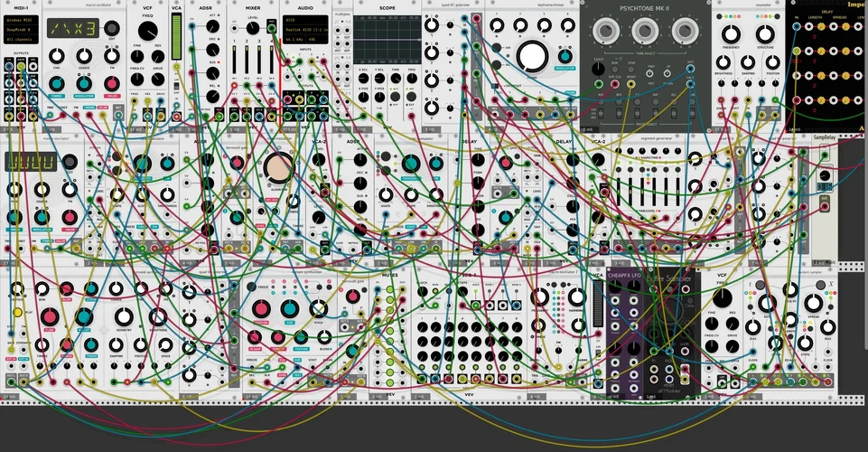The image size is (868, 452).
Task: Click the REL knob on the top-rack ADSR
Action: coord(212,97)
